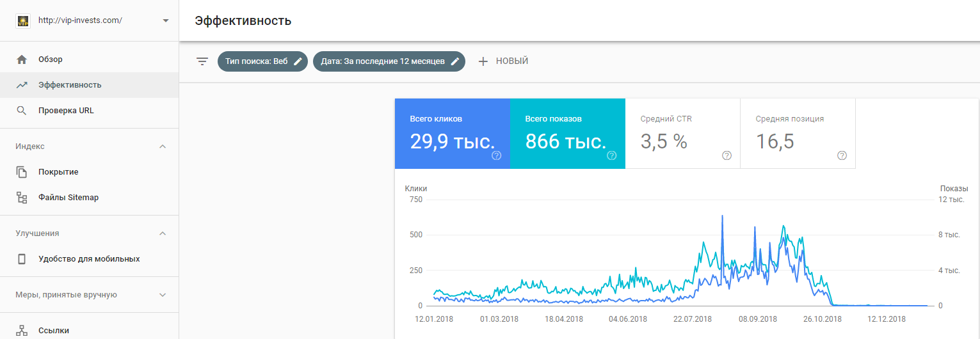Screen dimensions: 980x339
Task: Open the property selector dropdown arrow
Action: 166,20
